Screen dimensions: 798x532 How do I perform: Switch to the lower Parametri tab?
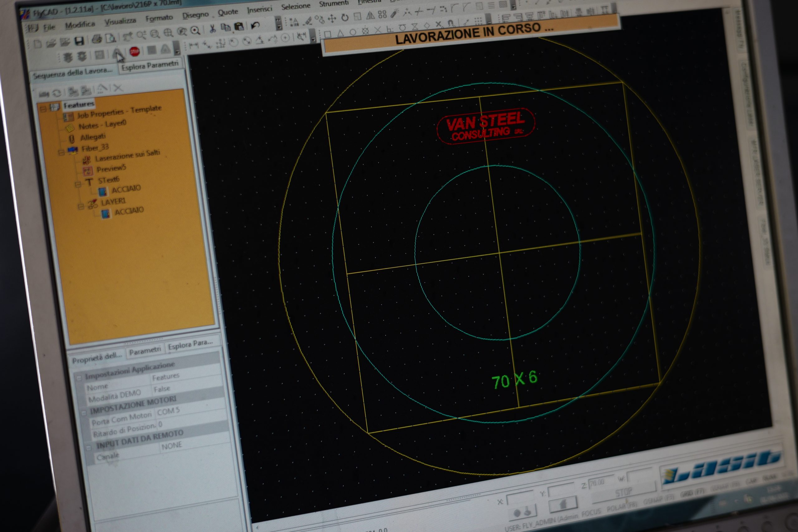click(x=145, y=351)
